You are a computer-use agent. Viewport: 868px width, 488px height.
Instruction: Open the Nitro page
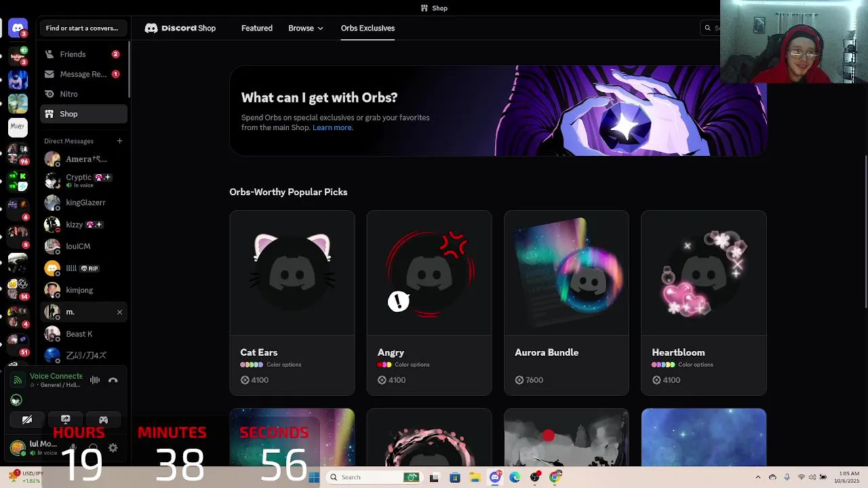pos(83,94)
